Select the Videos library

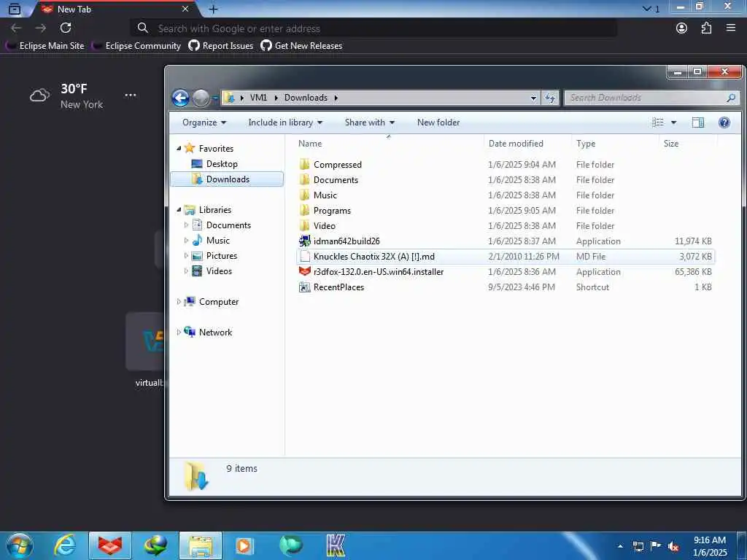coord(219,271)
